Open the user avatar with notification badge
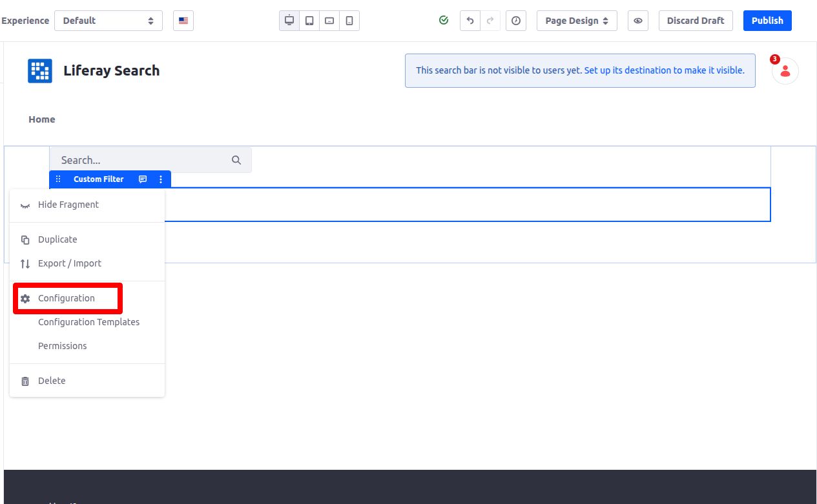Screen dimensions: 817x504 coord(785,71)
